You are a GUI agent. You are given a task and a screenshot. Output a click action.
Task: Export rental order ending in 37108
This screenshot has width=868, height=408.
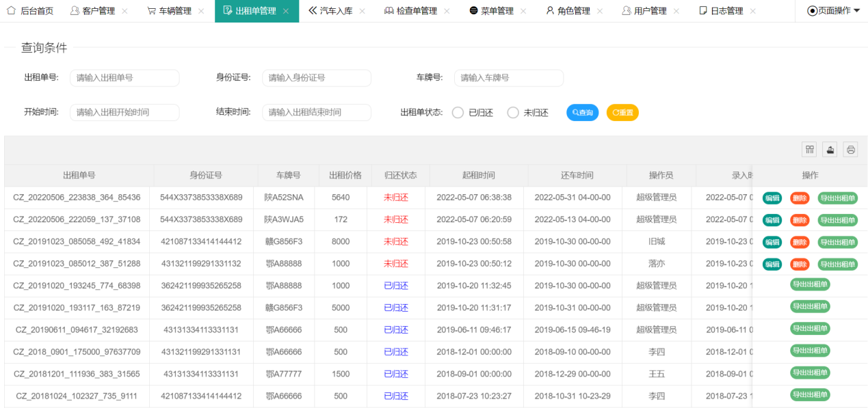pos(837,220)
